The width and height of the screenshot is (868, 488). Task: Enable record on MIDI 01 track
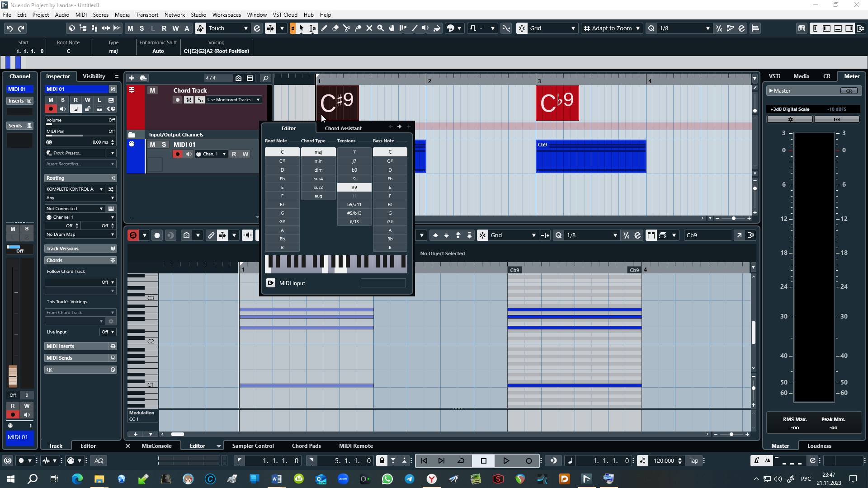click(x=177, y=154)
